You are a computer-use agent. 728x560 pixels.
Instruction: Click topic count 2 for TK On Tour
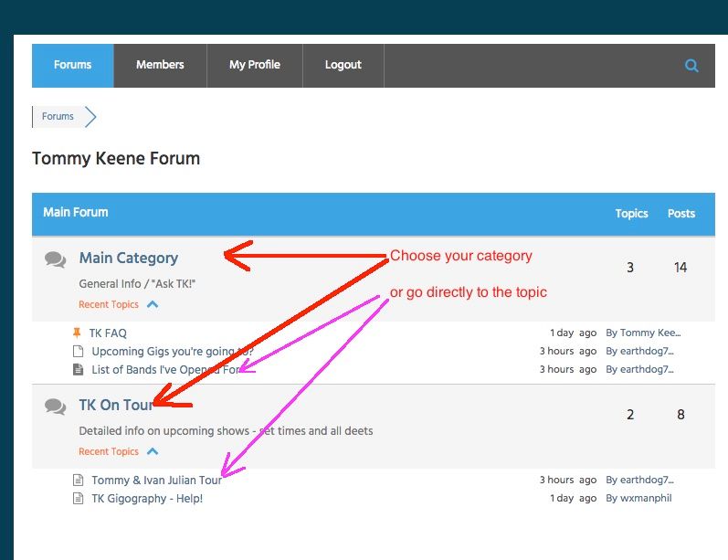(x=630, y=414)
